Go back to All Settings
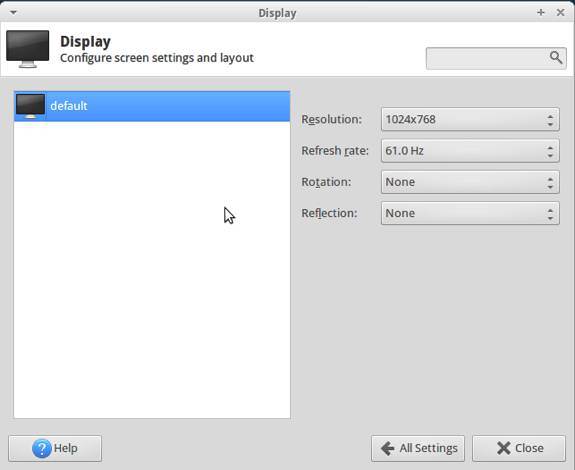575x470 pixels. tap(418, 448)
